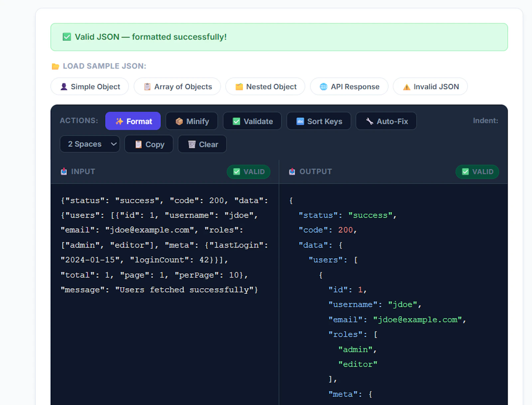Click the VALID badge in the OUTPUT header

pos(477,172)
